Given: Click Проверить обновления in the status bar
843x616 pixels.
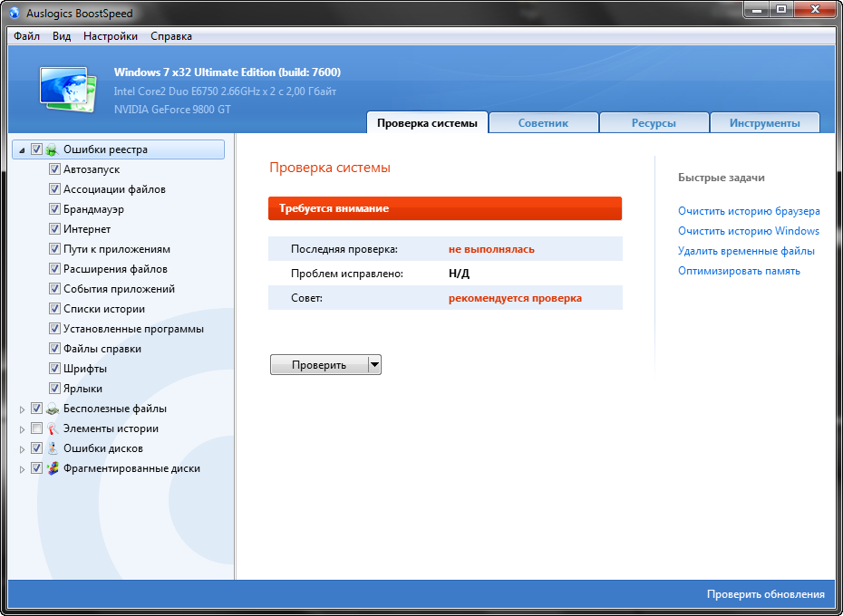Looking at the screenshot, I should (766, 594).
